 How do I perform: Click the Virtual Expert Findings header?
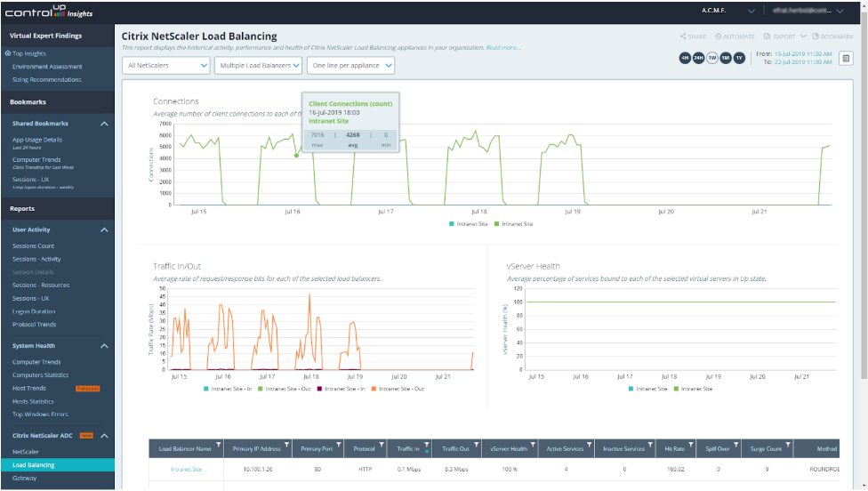click(x=45, y=36)
